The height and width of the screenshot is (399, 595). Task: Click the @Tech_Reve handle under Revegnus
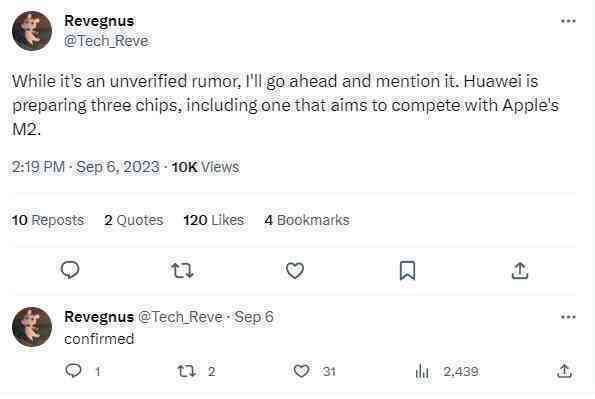(x=106, y=41)
